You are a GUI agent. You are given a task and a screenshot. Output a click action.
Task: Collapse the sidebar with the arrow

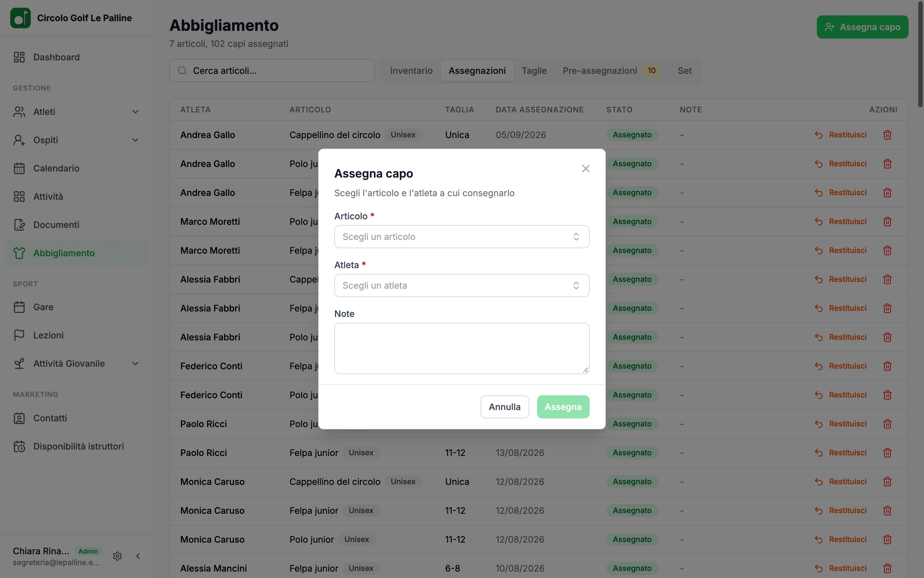138,556
